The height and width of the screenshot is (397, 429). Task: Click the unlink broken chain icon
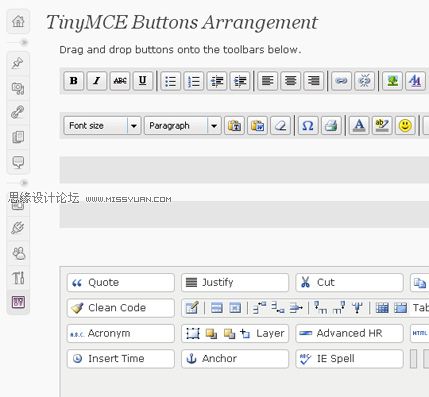tap(364, 81)
